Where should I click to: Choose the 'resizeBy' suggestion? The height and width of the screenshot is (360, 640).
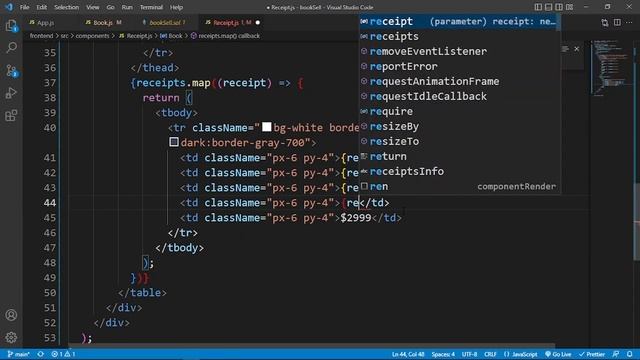(x=459, y=127)
